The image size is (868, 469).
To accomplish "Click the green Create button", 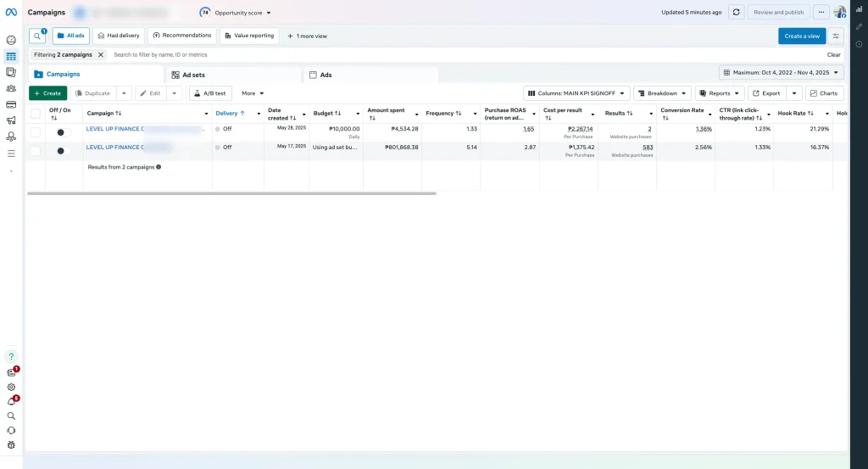I will pos(47,93).
